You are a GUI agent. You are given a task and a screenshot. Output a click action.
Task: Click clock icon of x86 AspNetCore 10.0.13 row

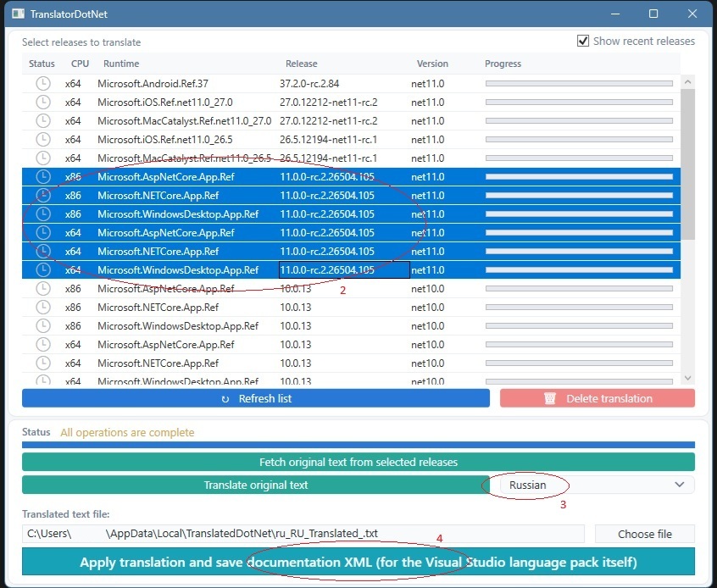pyautogui.click(x=43, y=289)
